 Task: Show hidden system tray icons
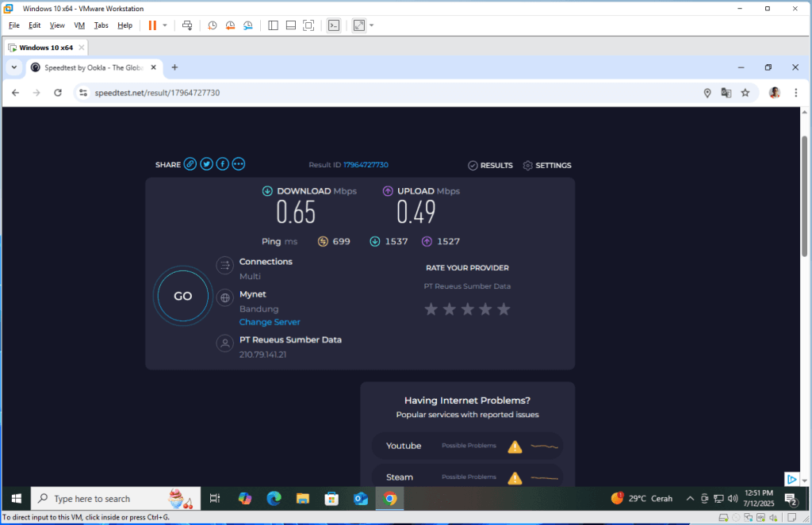690,499
